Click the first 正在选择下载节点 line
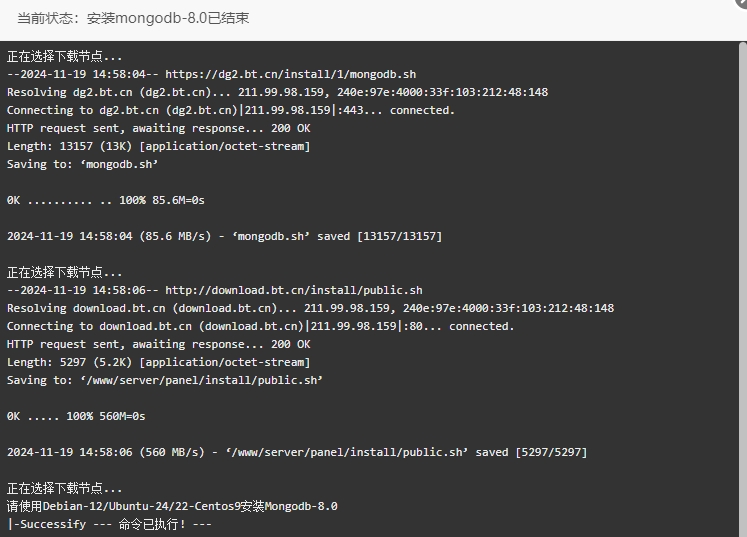Screen dimensions: 747x537 pyautogui.click(x=64, y=57)
